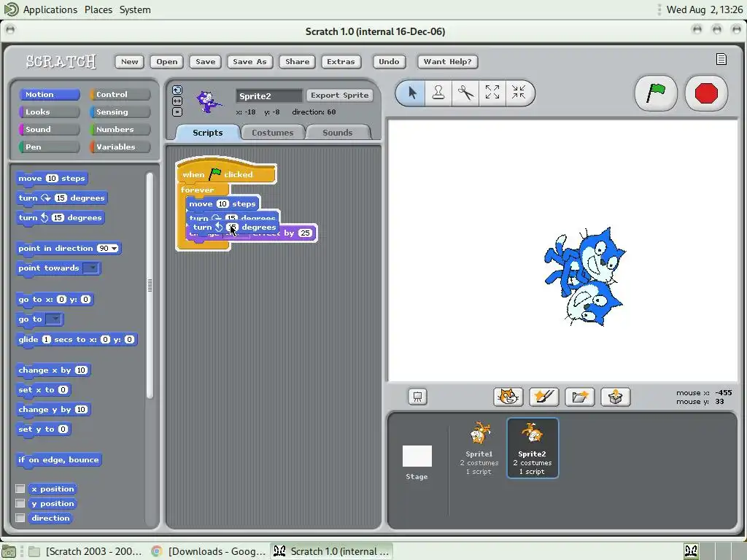This screenshot has width=747, height=560.
Task: Click the Want Help? button
Action: point(447,61)
